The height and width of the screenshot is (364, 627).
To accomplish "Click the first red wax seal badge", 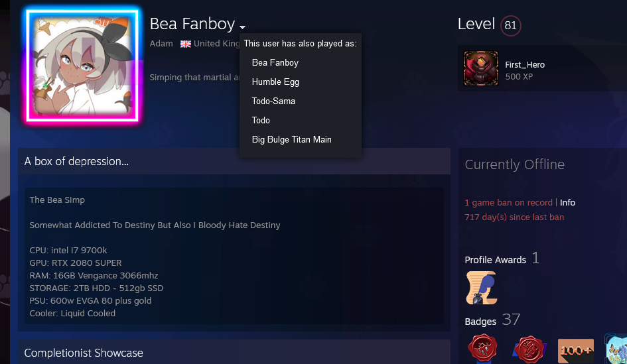I will pyautogui.click(x=483, y=349).
